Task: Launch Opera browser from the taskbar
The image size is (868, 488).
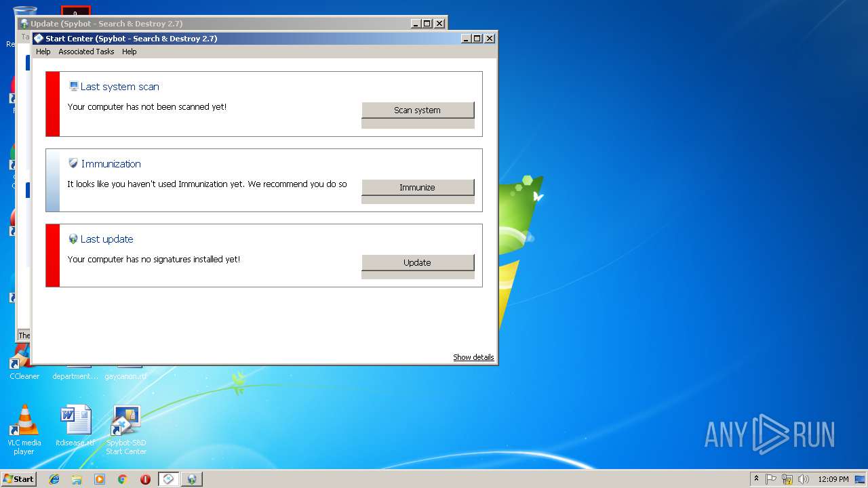Action: point(145,479)
